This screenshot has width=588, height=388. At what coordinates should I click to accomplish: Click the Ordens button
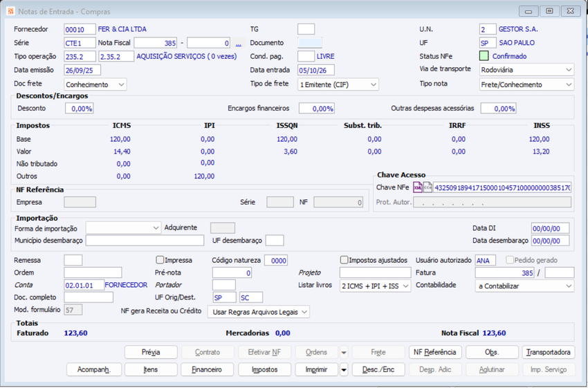pos(317,353)
